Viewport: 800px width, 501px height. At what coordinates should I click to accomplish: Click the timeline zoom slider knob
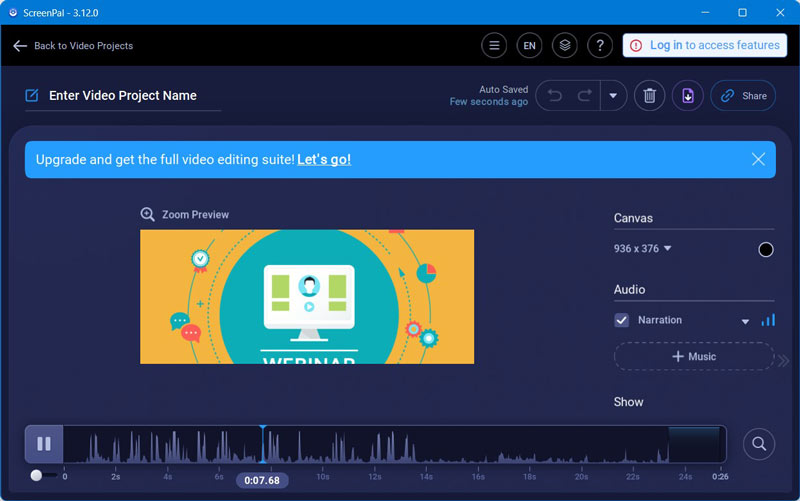[36, 475]
